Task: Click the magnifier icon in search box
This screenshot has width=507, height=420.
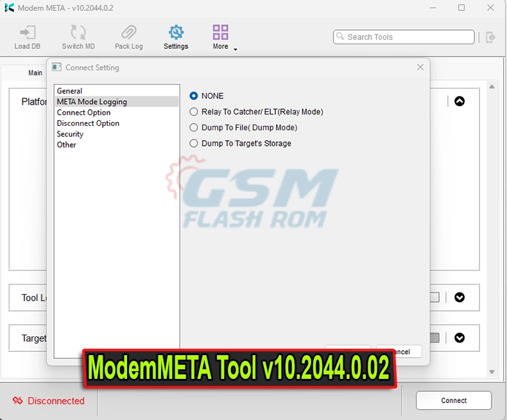Action: pos(340,36)
